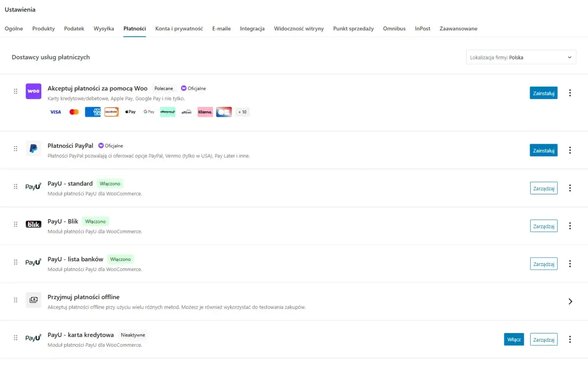Click the Woo payments logo icon
The height and width of the screenshot is (367, 588).
(33, 91)
